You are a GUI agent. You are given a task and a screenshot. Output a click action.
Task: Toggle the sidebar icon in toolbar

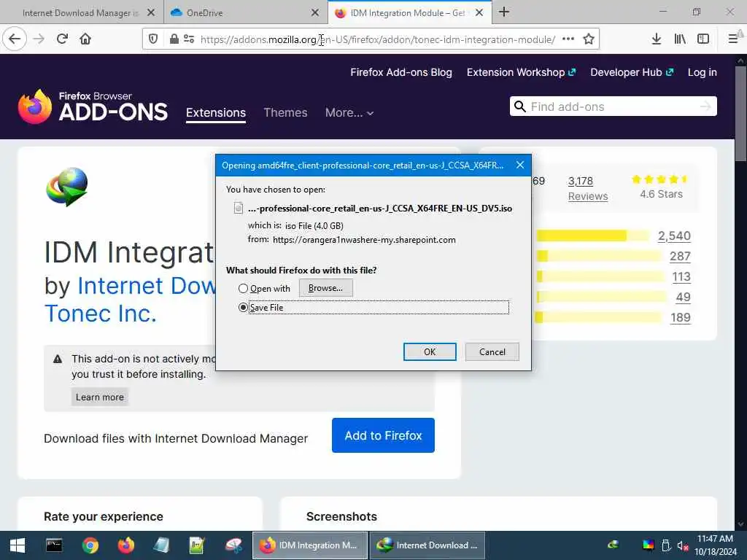coord(703,39)
